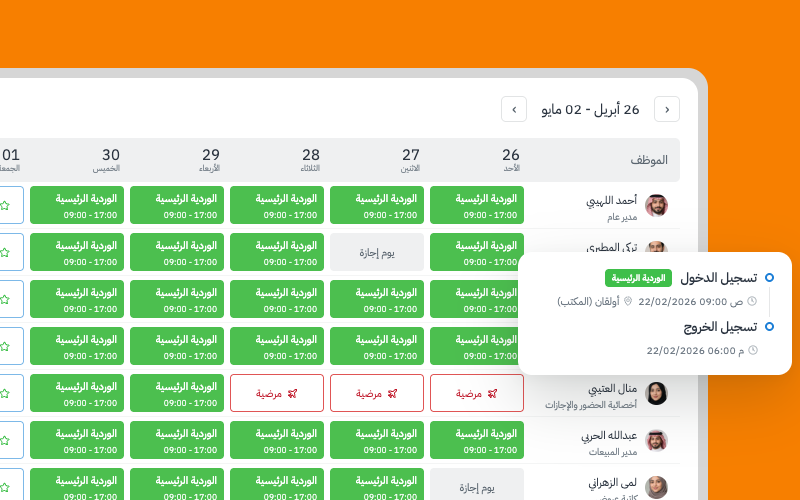The height and width of the screenshot is (500, 800).
Task: Click the left-pointing chevron beside 26 أبريل
Action: click(x=667, y=109)
